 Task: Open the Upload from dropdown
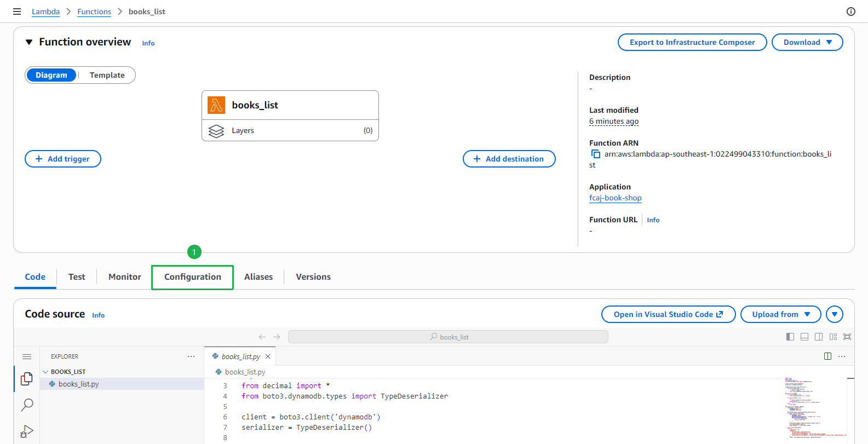pos(781,314)
